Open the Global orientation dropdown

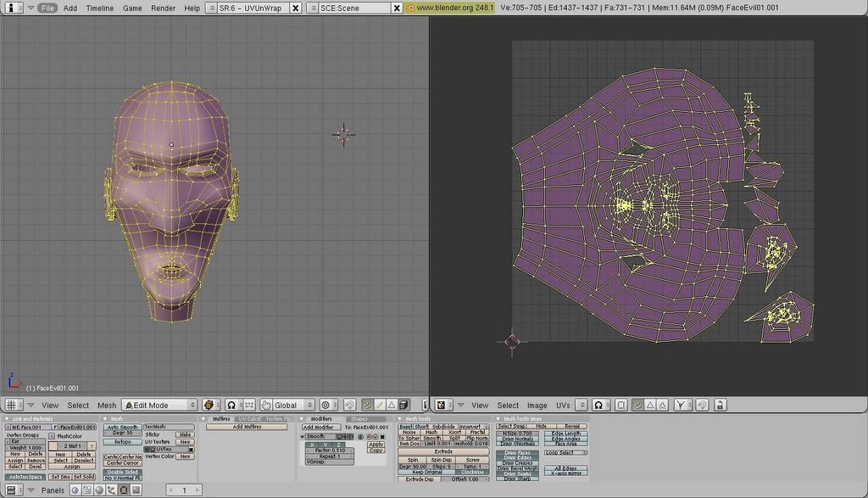(x=294, y=405)
